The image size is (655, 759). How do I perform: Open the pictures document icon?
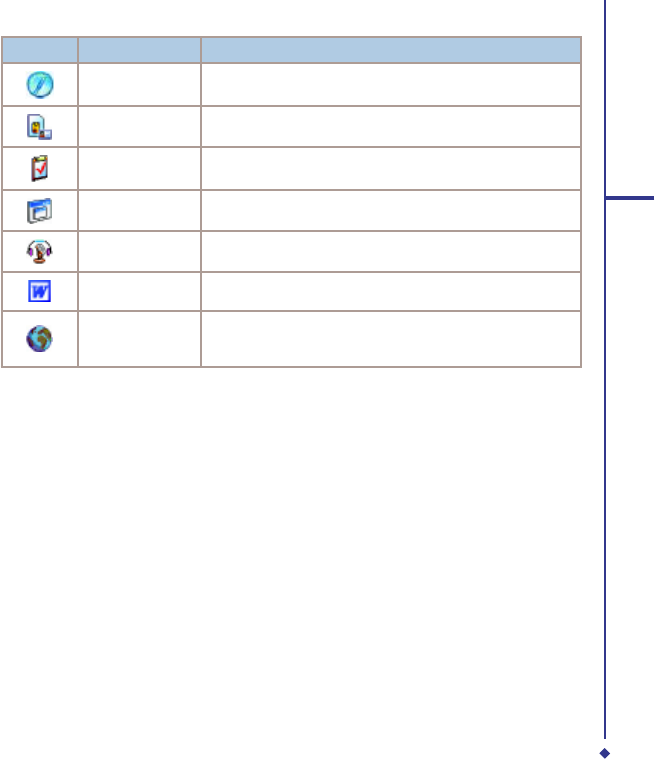click(x=39, y=127)
